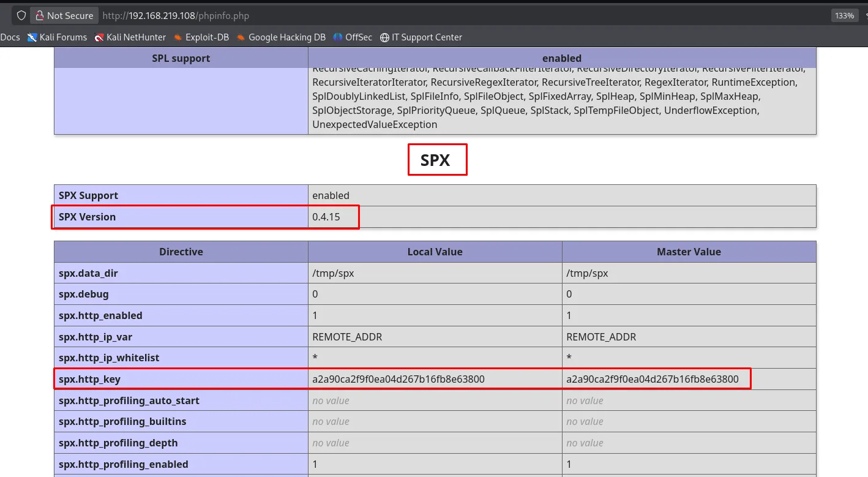Click the Not Secure padlock indicator

pyautogui.click(x=64, y=15)
